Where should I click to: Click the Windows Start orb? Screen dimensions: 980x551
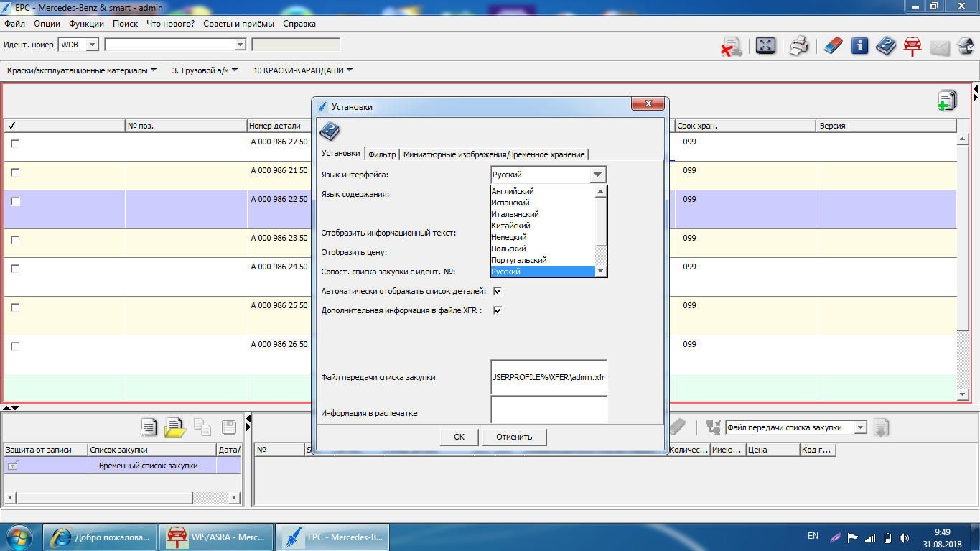(x=19, y=537)
